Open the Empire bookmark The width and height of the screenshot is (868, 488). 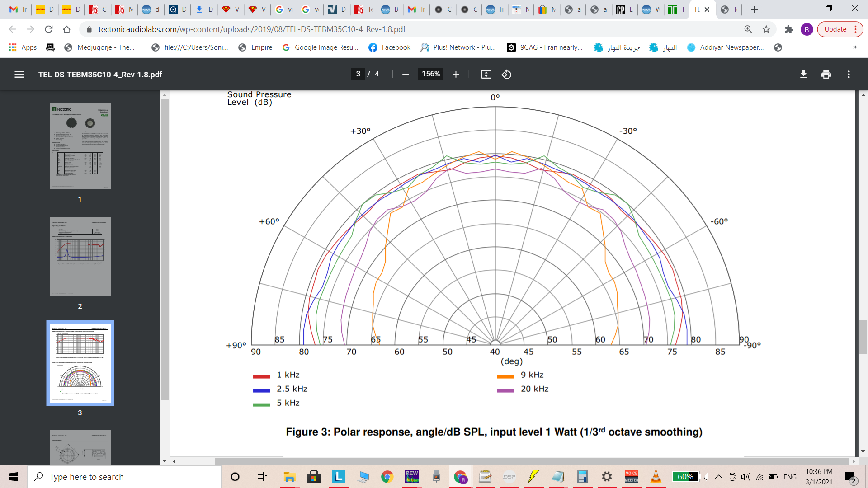click(x=255, y=47)
